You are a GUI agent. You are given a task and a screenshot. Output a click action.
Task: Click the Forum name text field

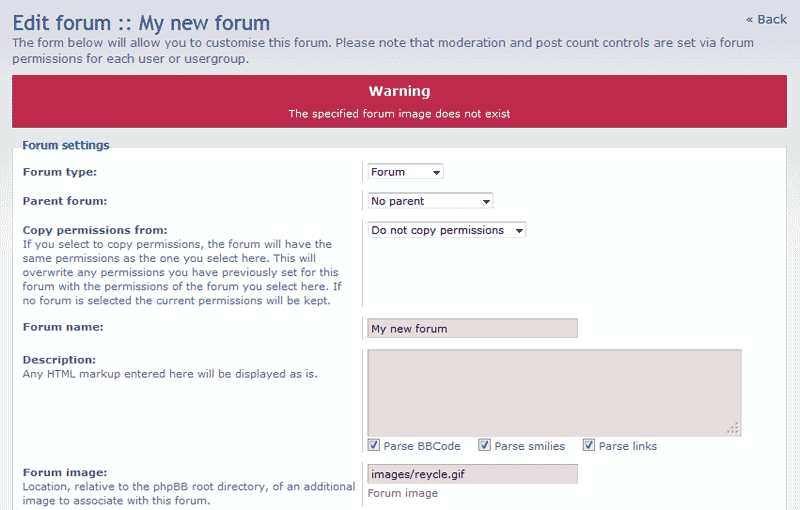(x=472, y=328)
